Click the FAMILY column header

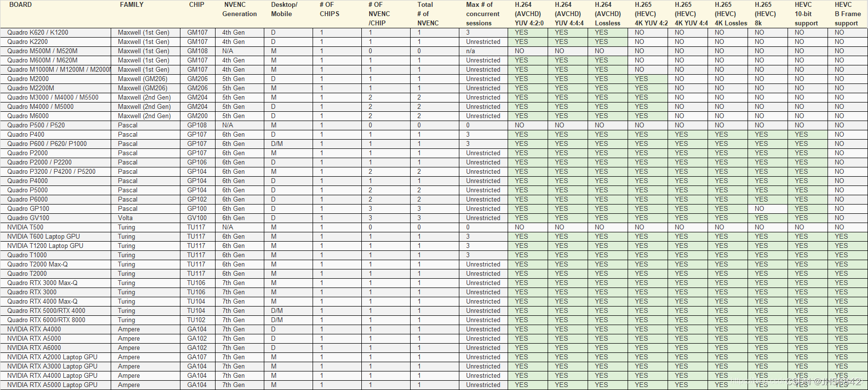coord(132,5)
